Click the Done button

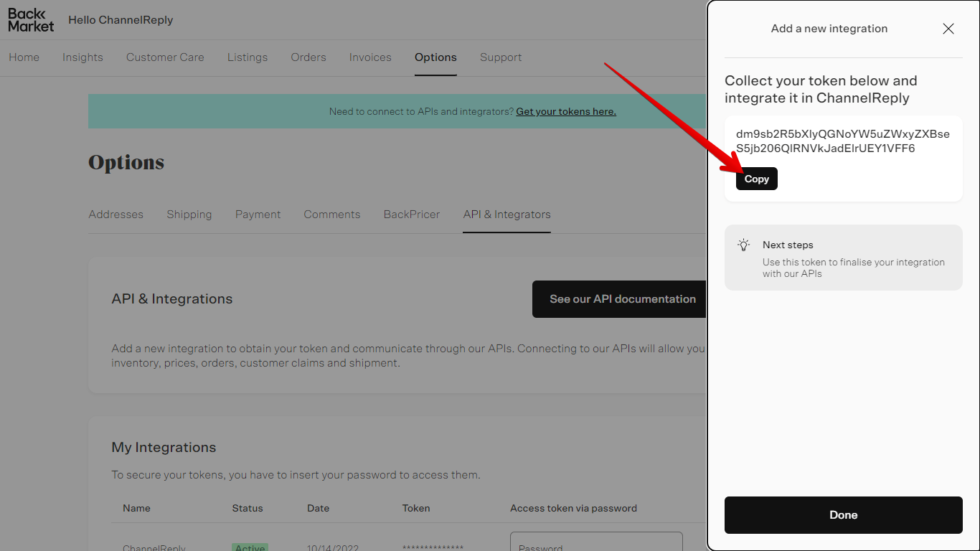[844, 515]
